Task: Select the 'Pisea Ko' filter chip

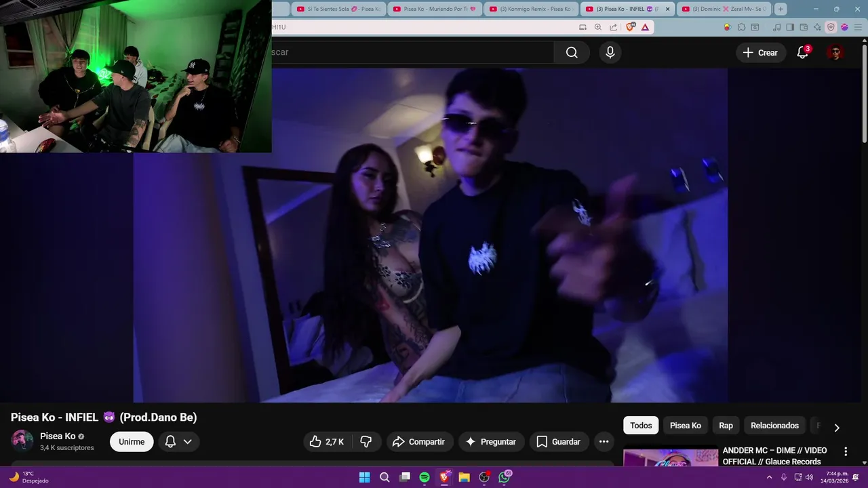Action: (686, 426)
